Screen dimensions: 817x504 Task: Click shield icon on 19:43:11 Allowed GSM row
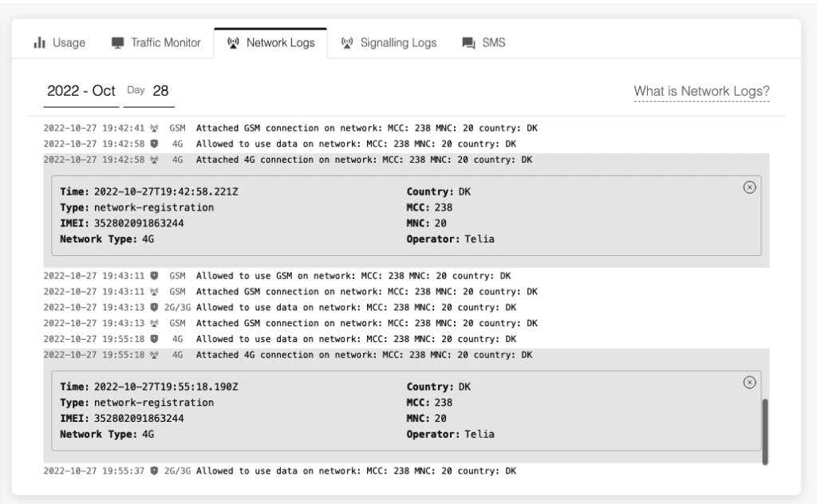[x=154, y=276]
